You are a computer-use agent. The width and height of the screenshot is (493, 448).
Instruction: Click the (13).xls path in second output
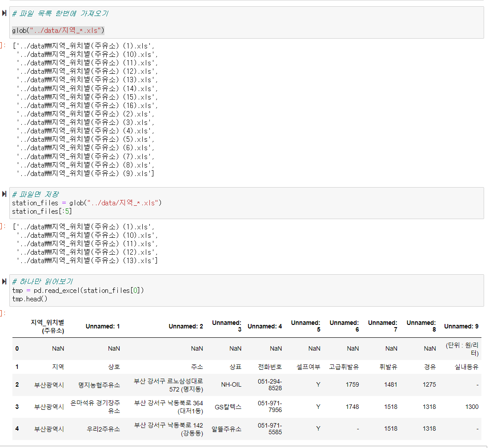[x=87, y=260]
